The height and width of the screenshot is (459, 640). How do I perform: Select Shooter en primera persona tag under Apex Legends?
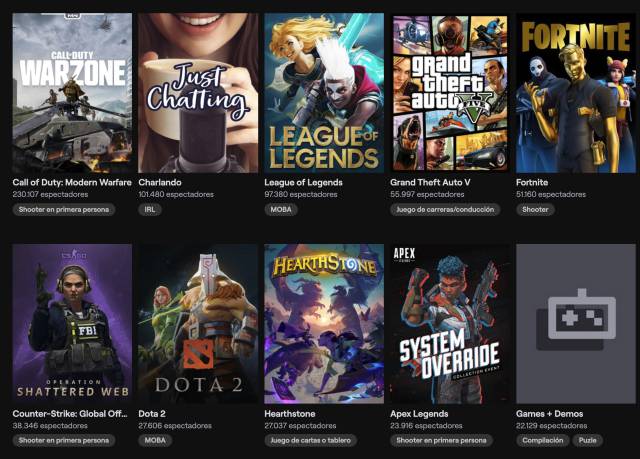[441, 440]
